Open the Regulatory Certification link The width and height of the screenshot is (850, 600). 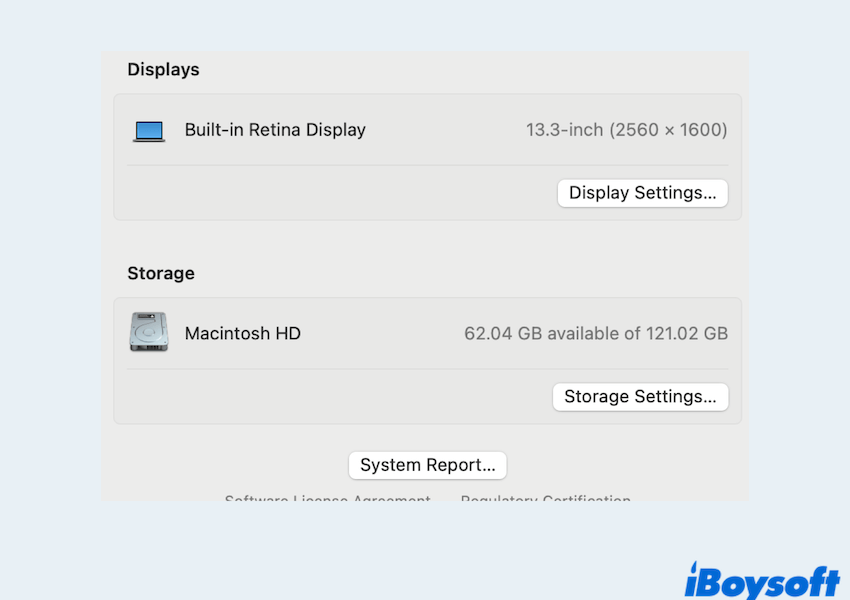(545, 498)
